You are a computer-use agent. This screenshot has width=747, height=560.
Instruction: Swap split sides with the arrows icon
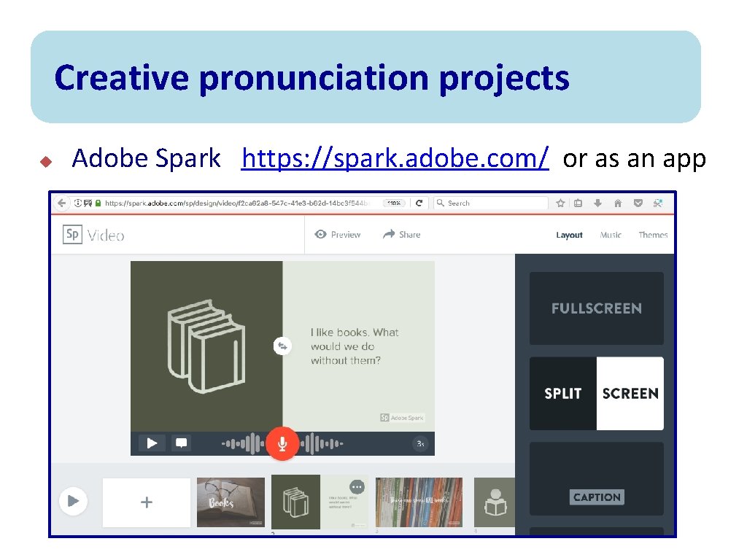tap(282, 346)
